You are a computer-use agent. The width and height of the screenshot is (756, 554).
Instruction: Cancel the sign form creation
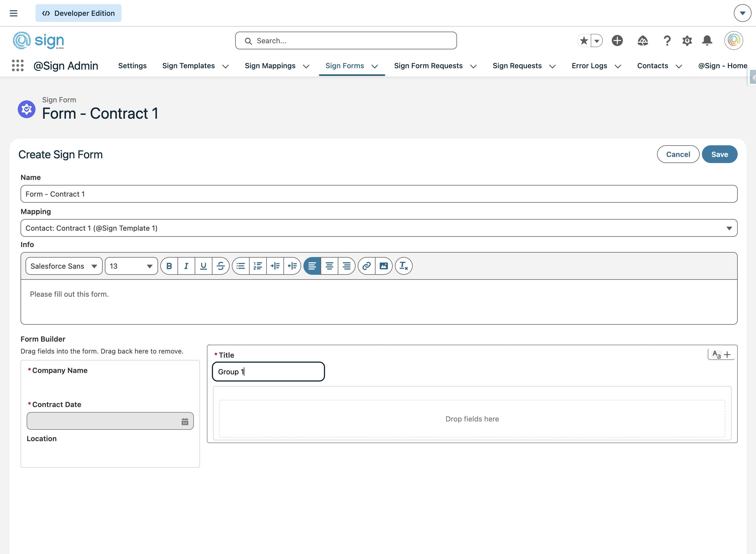[x=678, y=154]
